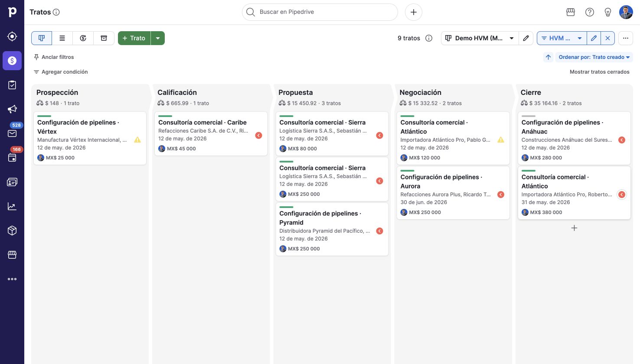
Task: Open Campaigns megaphone icon in sidebar
Action: point(12,109)
